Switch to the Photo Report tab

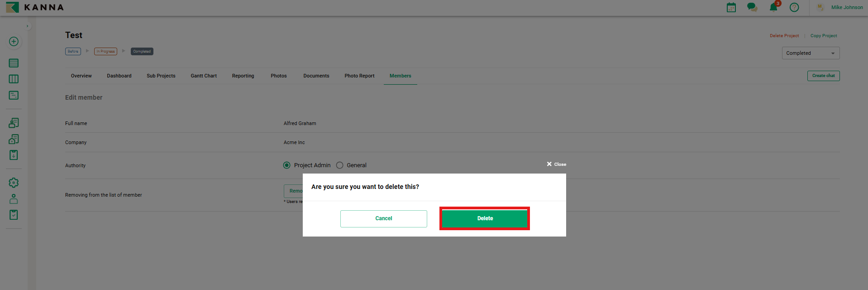pyautogui.click(x=359, y=76)
